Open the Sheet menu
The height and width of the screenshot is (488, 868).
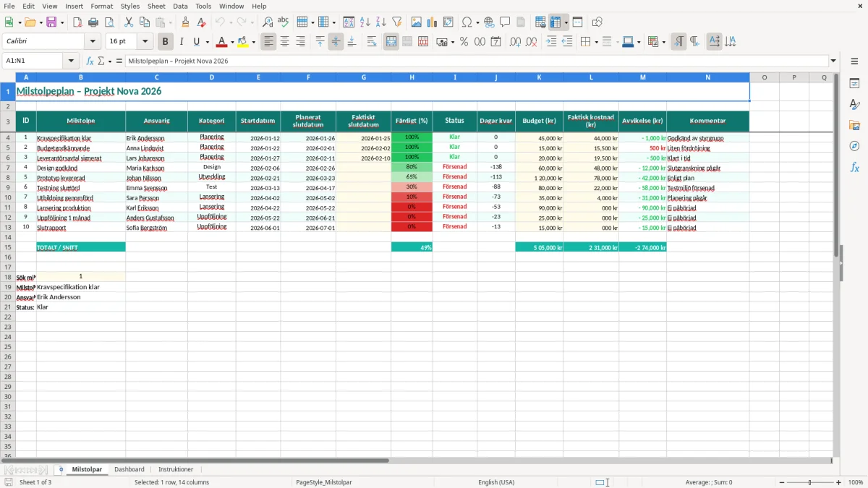[x=156, y=6]
